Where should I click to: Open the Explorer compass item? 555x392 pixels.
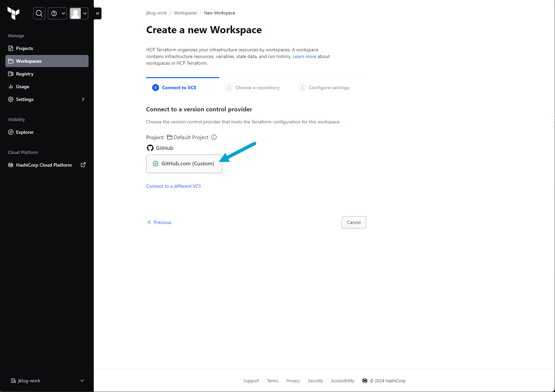click(25, 132)
